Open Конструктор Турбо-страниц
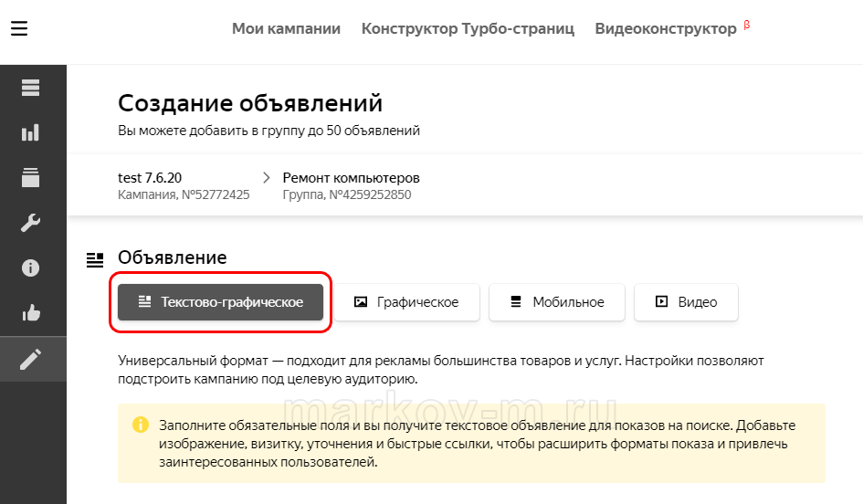The image size is (863, 504). pos(468,29)
